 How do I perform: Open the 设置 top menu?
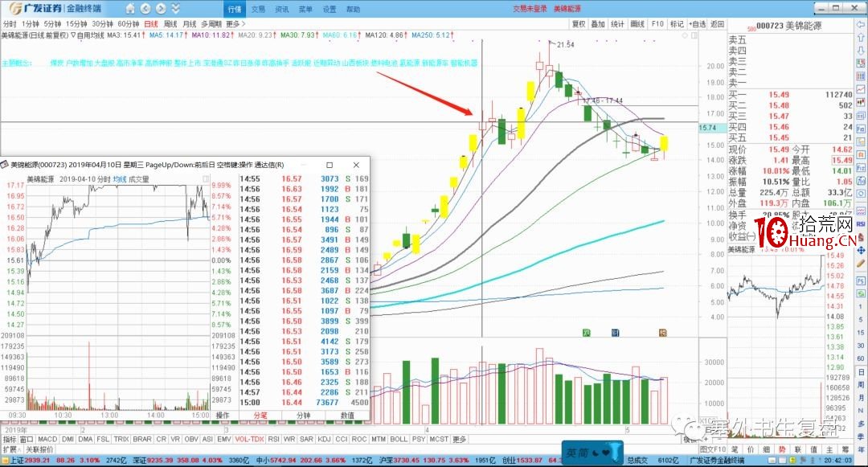330,9
